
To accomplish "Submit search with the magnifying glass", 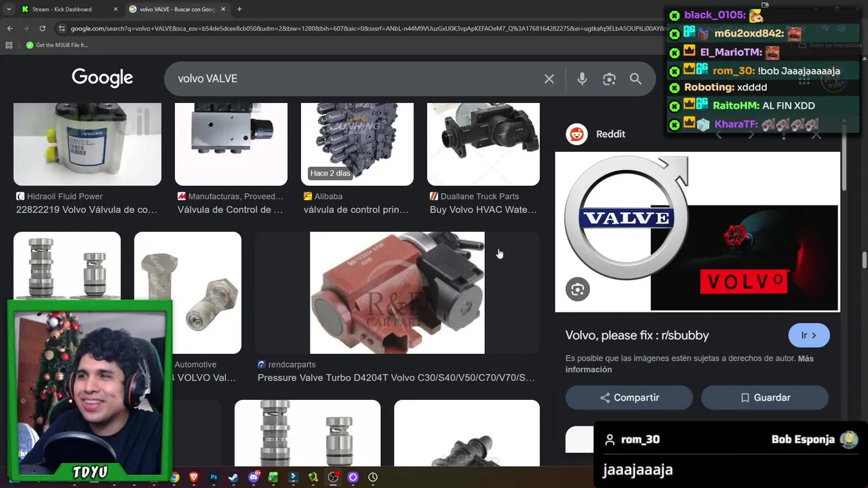I will coord(635,79).
